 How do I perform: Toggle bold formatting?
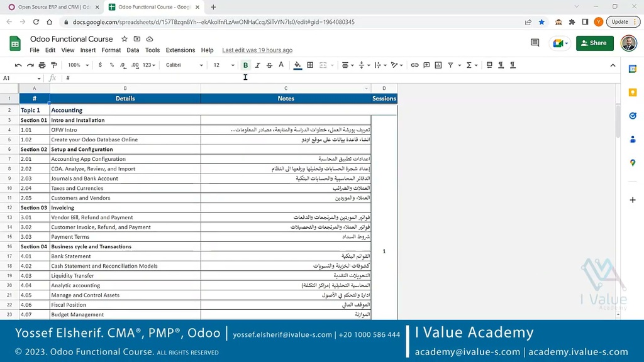(245, 65)
